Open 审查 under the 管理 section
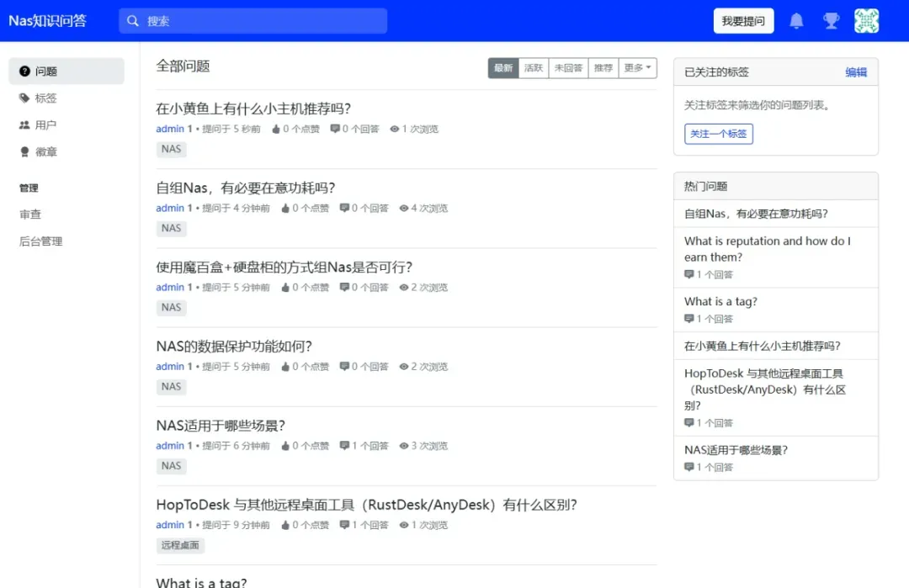 point(30,215)
